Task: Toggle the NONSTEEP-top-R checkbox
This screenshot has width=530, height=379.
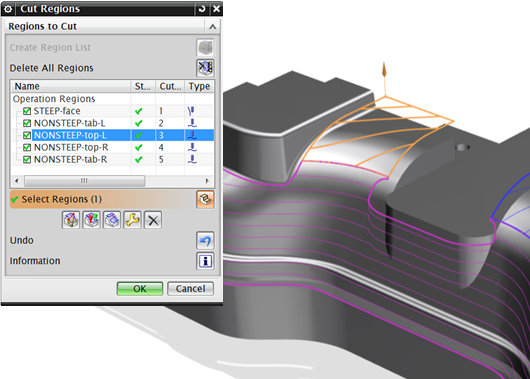Action: pyautogui.click(x=27, y=147)
